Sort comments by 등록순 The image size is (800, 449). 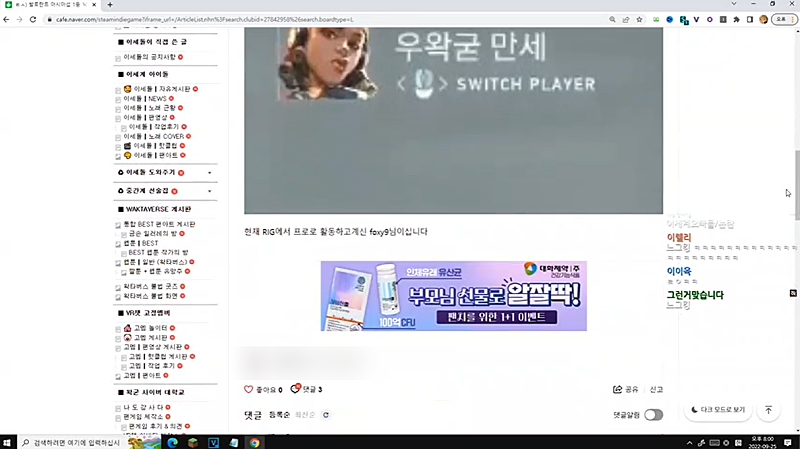[279, 415]
